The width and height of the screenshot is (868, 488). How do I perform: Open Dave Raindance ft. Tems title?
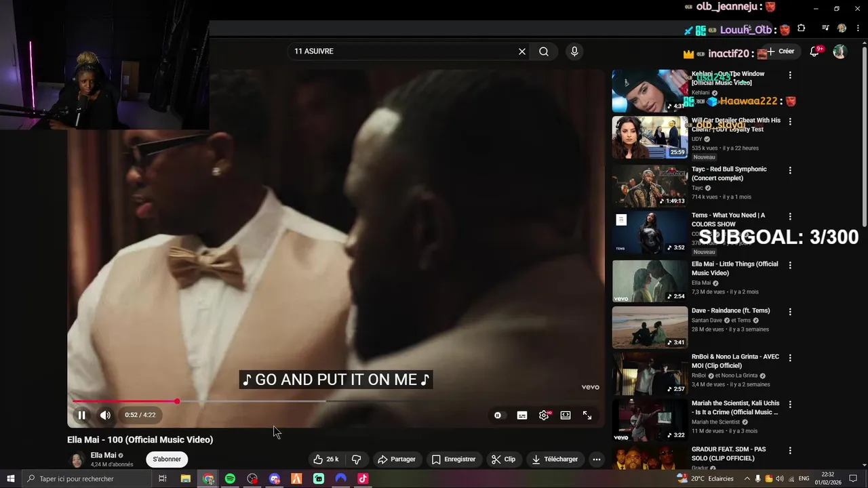click(731, 311)
